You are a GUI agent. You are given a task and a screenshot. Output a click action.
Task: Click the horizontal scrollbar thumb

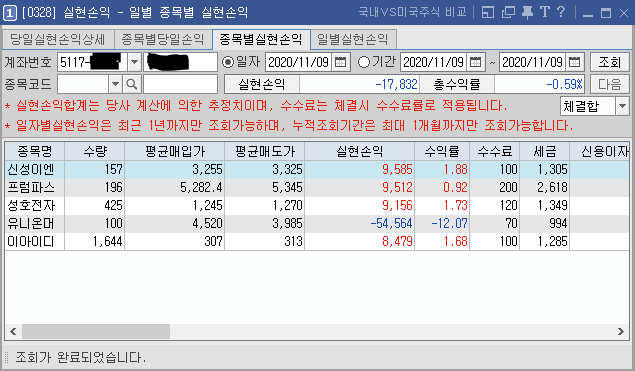96,331
